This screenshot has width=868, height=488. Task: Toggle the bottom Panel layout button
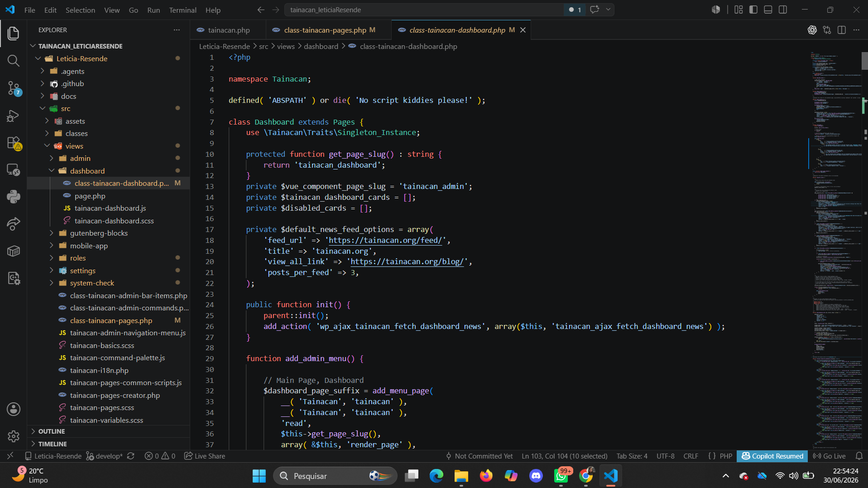[x=768, y=10]
